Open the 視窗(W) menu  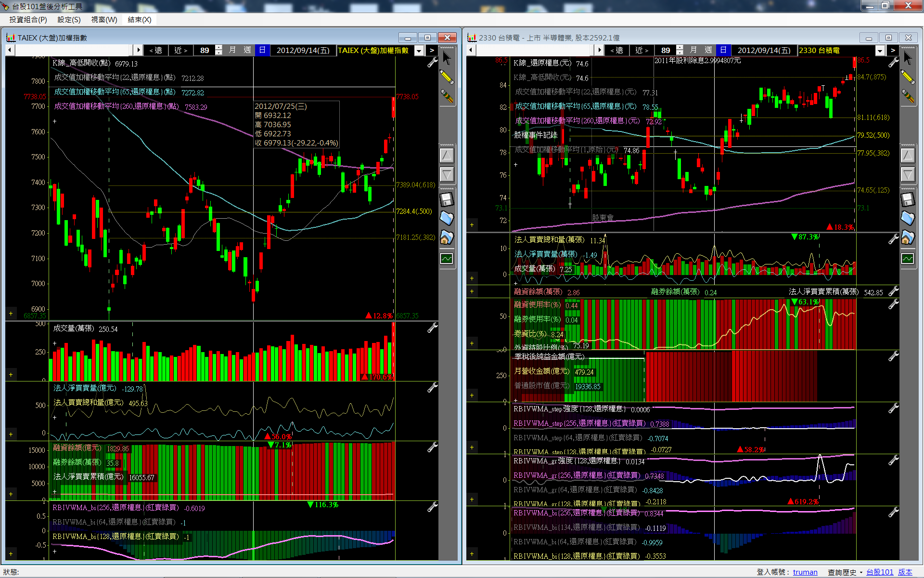tap(104, 20)
